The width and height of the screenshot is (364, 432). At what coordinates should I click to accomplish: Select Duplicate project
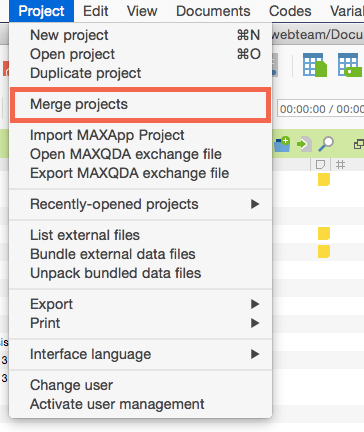(x=140, y=73)
